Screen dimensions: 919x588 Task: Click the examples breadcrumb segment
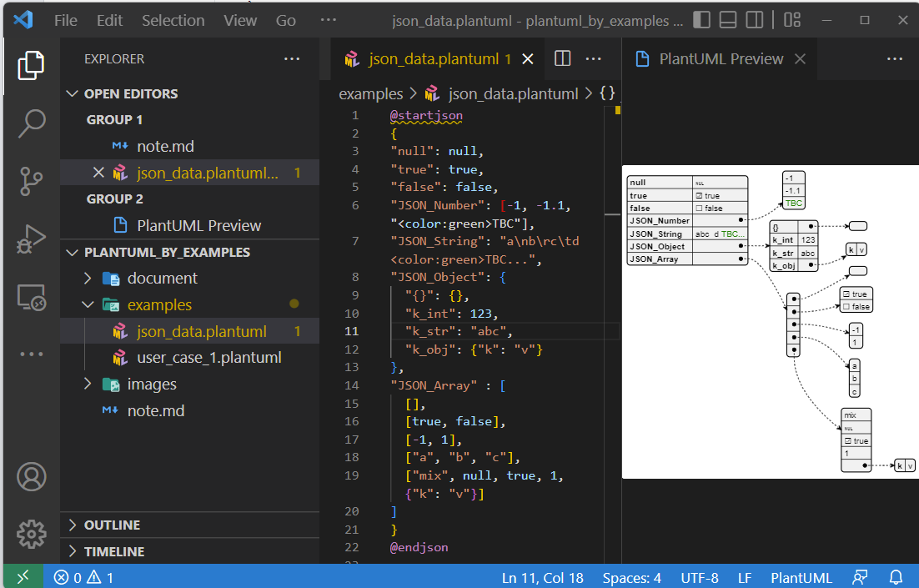(370, 93)
